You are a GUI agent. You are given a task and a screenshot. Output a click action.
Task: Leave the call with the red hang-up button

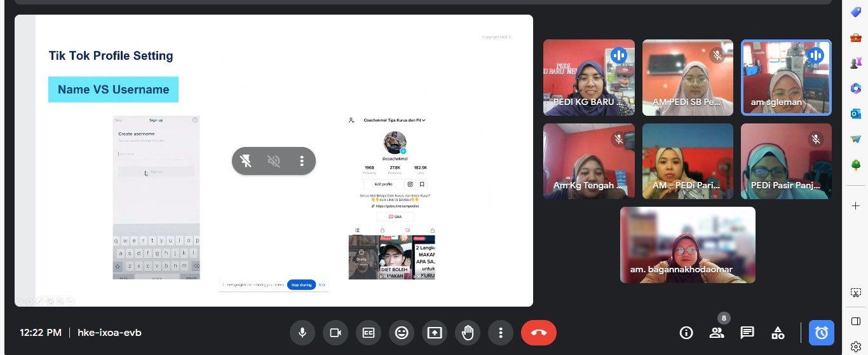[x=539, y=332]
